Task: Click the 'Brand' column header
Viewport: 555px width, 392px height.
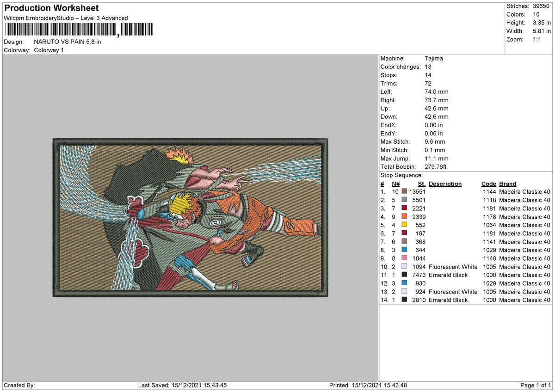Action: click(x=508, y=184)
